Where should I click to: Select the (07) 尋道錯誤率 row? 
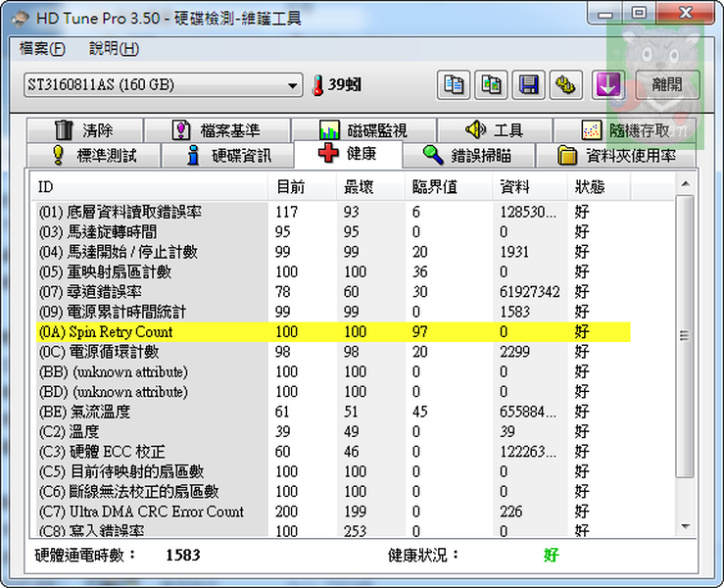pos(333,292)
